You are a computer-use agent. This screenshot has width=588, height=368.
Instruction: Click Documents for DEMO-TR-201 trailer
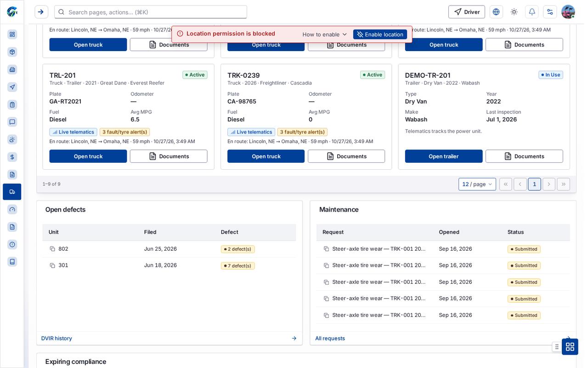(x=524, y=156)
